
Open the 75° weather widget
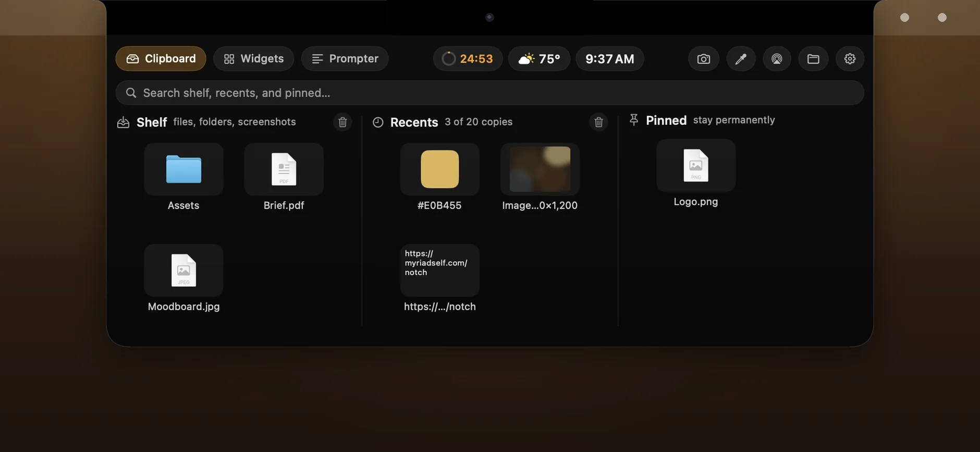[x=539, y=58]
